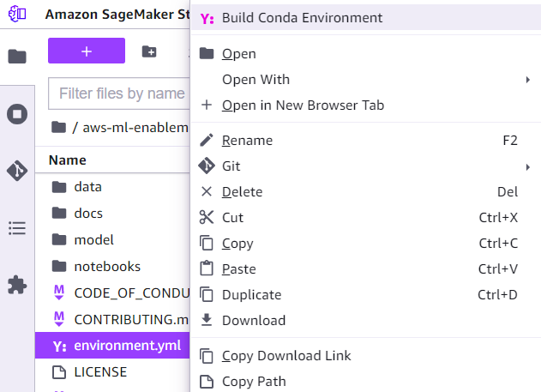Select the data folder
Viewport: 541px width, 392px height.
coord(112,187)
